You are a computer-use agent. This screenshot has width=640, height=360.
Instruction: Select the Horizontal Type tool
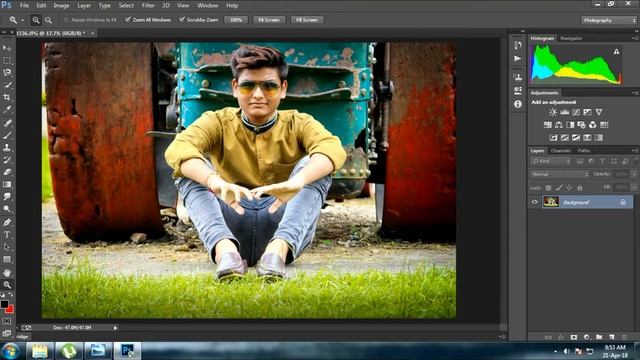(7, 235)
